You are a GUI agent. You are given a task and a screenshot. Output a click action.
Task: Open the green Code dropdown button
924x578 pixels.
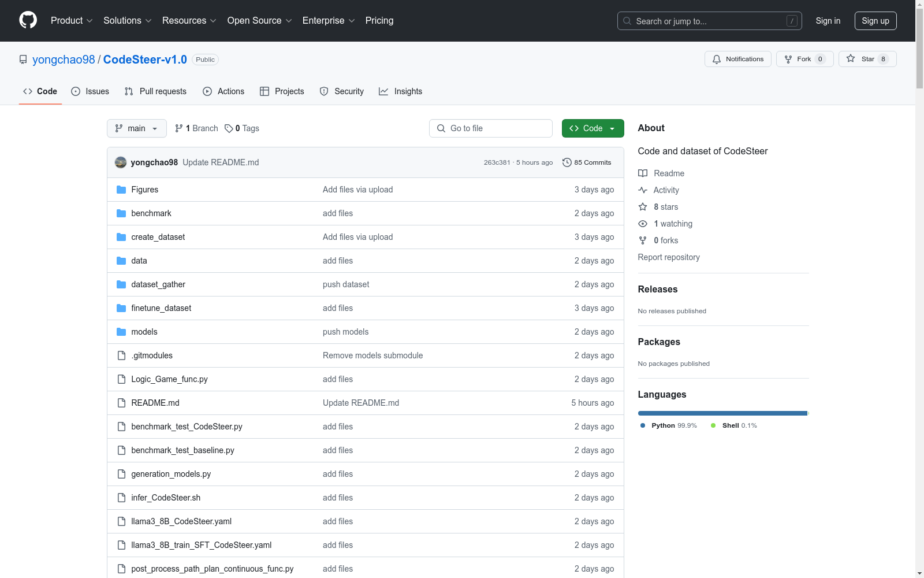tap(593, 128)
